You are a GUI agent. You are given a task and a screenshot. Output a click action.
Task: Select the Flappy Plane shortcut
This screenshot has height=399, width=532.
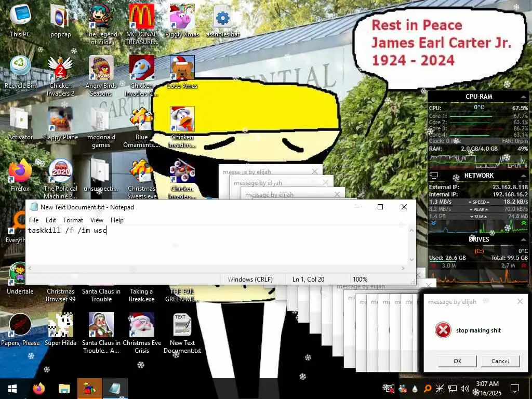point(60,124)
